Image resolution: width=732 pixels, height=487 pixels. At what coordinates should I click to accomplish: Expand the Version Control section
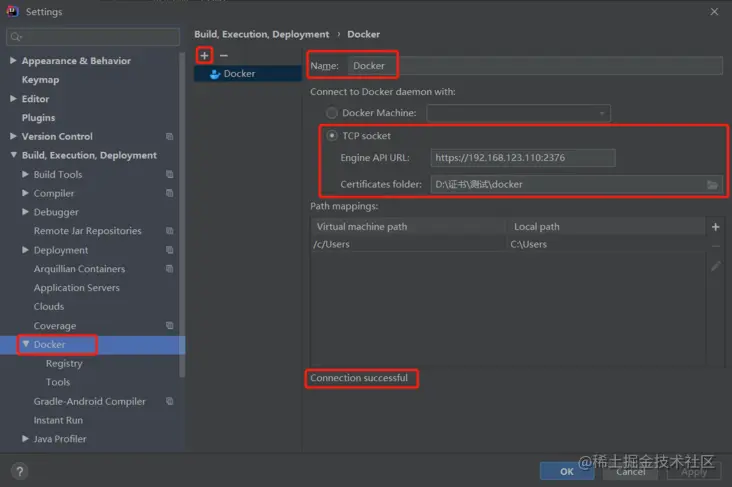tap(13, 136)
